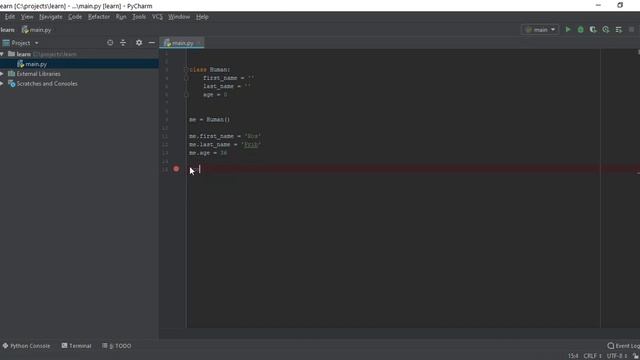
Task: Open the TODO tool window
Action: [117, 346]
